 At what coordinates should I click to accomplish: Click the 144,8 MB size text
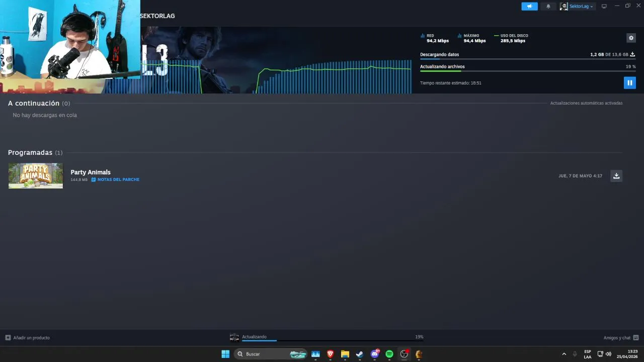(x=79, y=179)
